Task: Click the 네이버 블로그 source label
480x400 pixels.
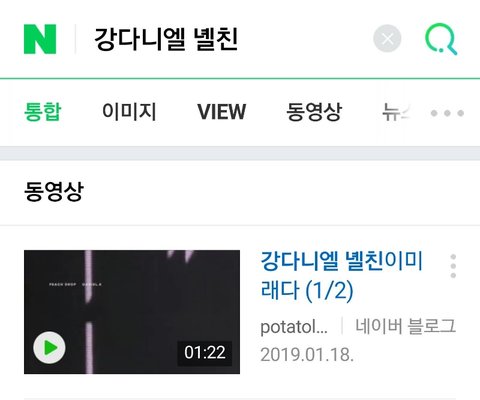Action: click(x=406, y=326)
